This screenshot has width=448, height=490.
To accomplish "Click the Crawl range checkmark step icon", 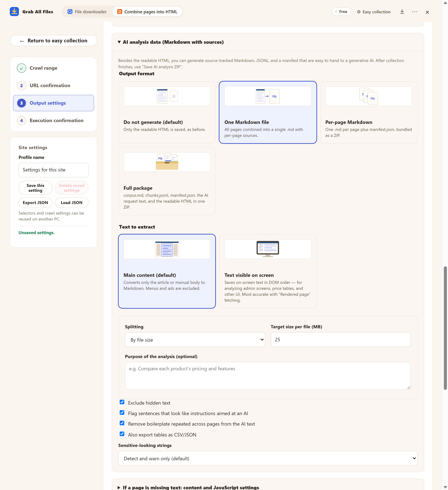I will [x=21, y=68].
